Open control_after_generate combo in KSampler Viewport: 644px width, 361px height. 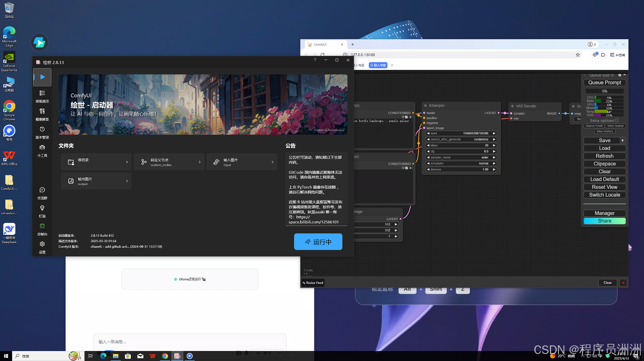point(461,139)
